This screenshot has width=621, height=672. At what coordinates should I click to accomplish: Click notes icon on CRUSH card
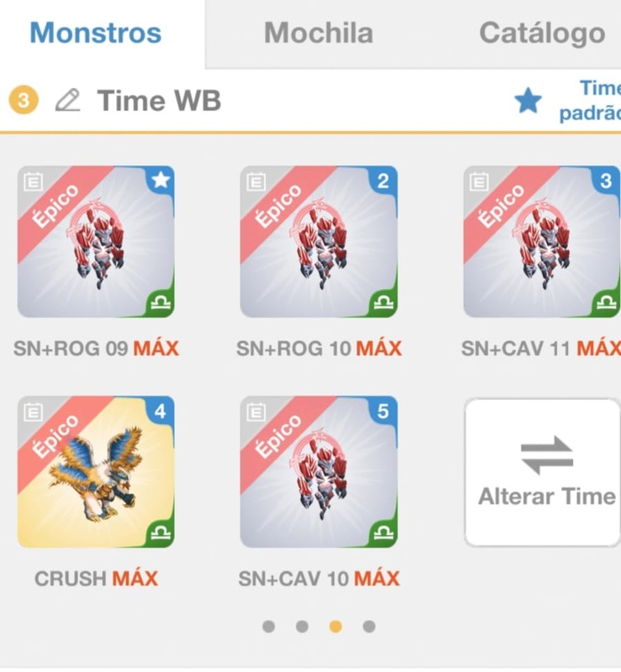(x=33, y=412)
